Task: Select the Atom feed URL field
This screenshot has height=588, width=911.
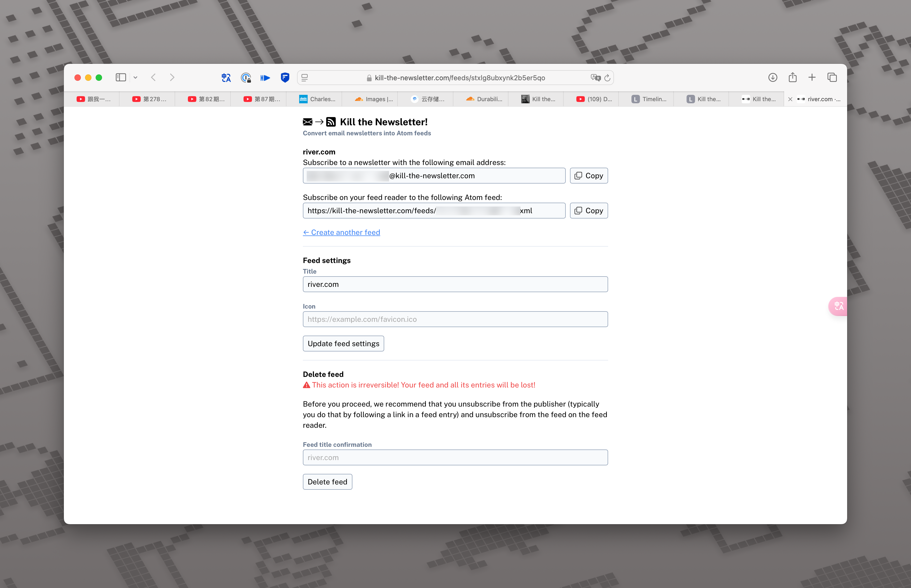Action: [x=434, y=210]
